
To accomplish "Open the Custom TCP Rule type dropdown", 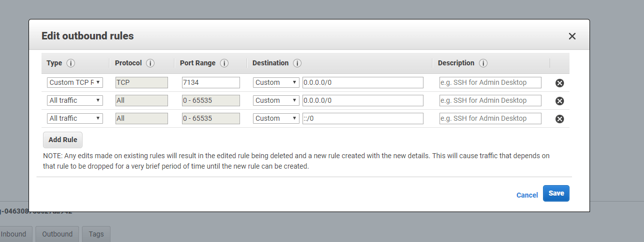I will (x=75, y=82).
